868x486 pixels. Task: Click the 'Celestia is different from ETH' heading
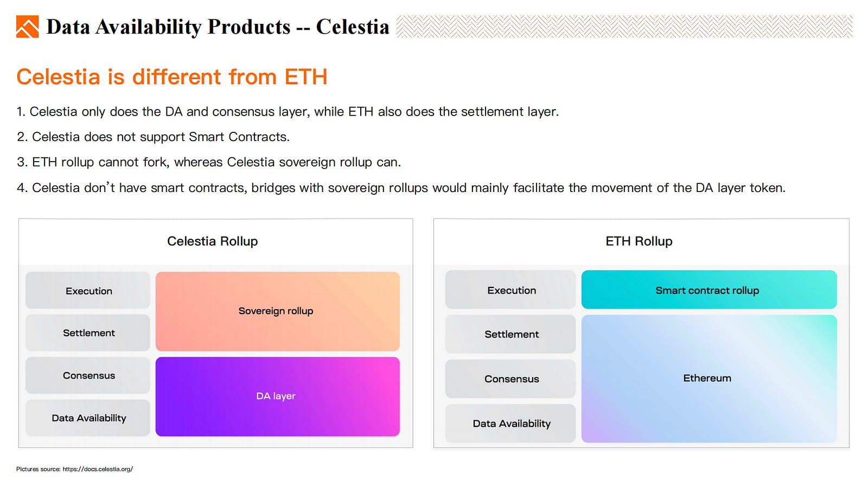[172, 77]
